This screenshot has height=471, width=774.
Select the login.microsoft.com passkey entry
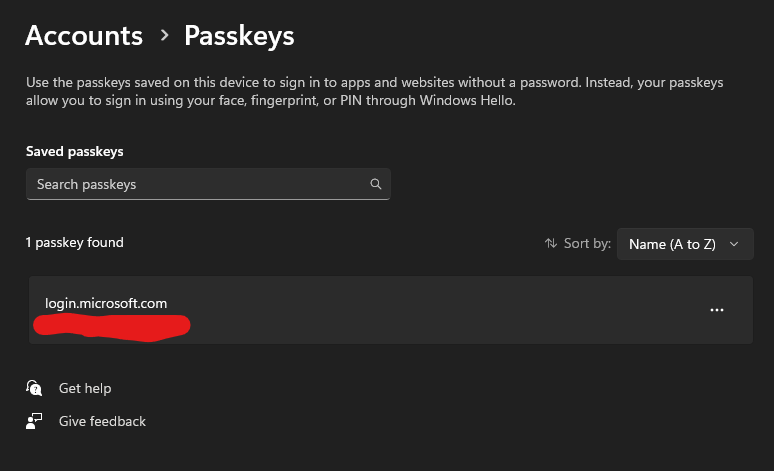(106, 302)
